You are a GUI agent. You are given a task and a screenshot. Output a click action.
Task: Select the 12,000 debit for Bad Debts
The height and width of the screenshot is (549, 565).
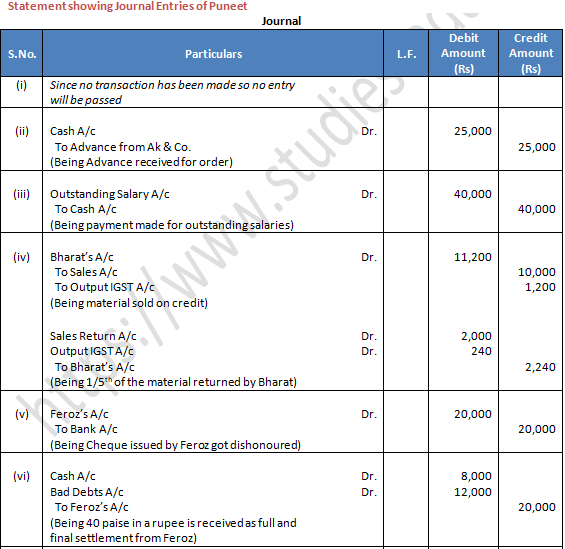coord(472,492)
